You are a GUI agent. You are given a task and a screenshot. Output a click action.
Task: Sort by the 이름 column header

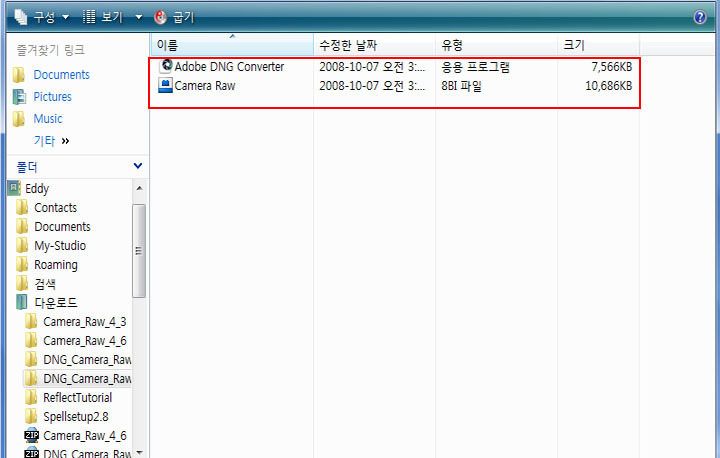tap(232, 45)
